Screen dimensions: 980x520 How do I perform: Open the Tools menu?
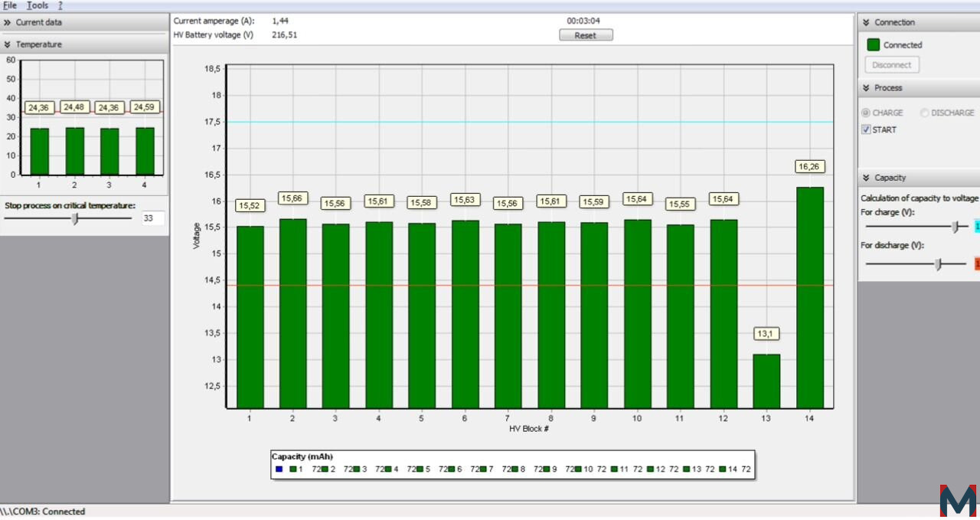pyautogui.click(x=38, y=5)
